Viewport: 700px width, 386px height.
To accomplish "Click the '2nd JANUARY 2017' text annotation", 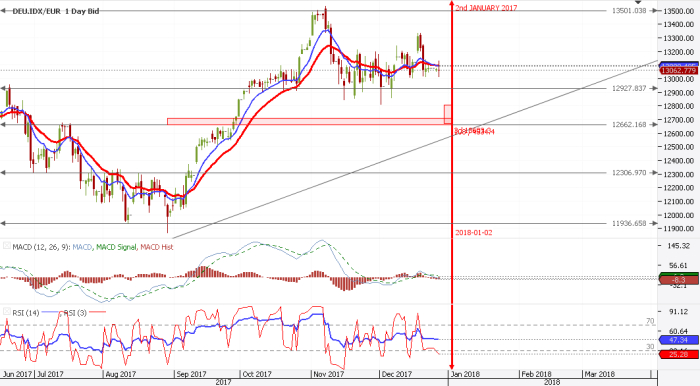I will (x=486, y=8).
